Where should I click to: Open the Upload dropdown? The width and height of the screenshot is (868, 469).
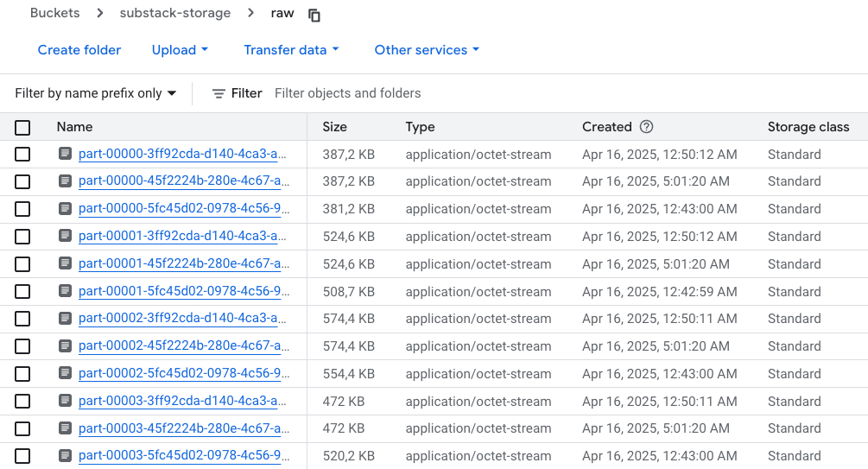point(180,50)
